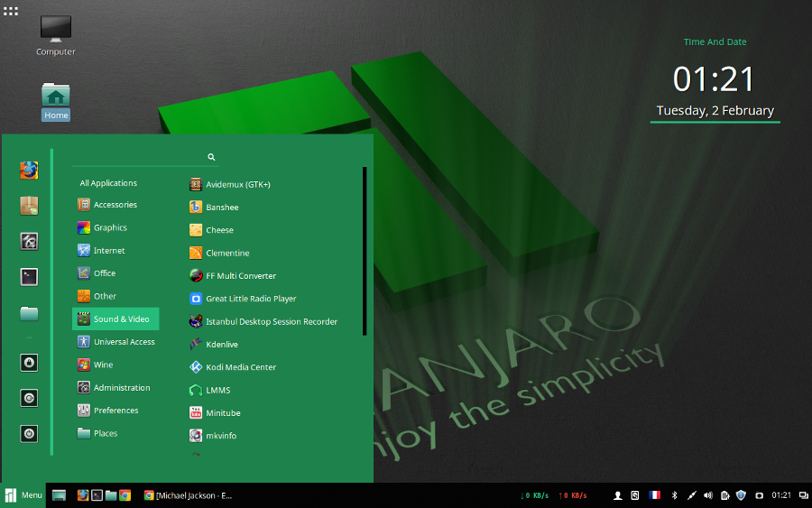The image size is (812, 508).
Task: Open the Wine category
Action: pos(115,365)
